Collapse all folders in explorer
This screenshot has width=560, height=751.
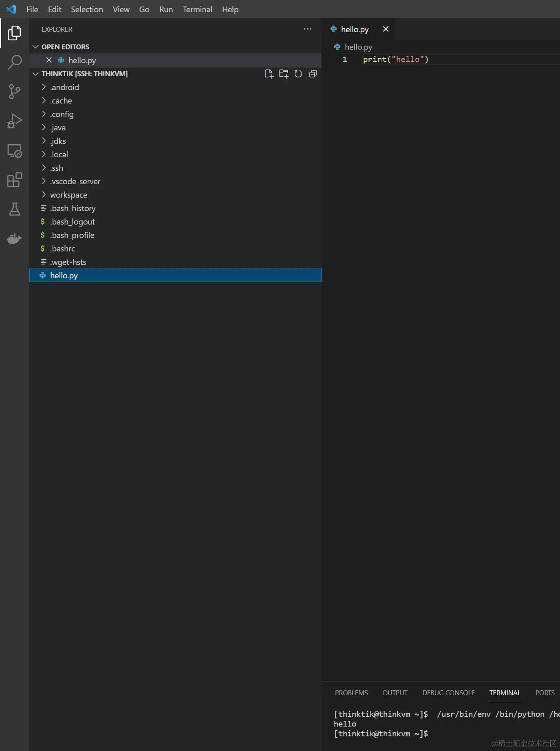pos(313,74)
